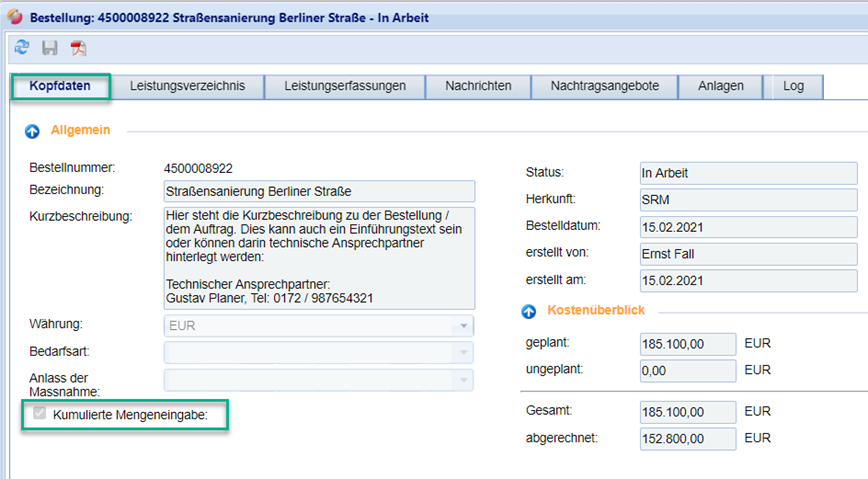Toggle the Kumulierte Mengeneingabe checkbox

pos(40,415)
